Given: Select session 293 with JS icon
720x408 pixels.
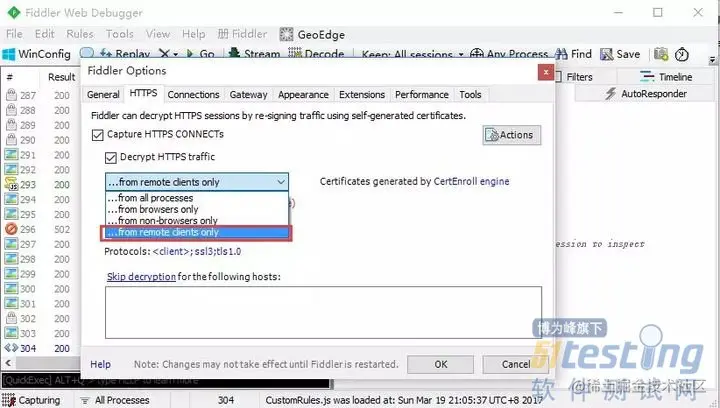Looking at the screenshot, I should click(x=38, y=184).
